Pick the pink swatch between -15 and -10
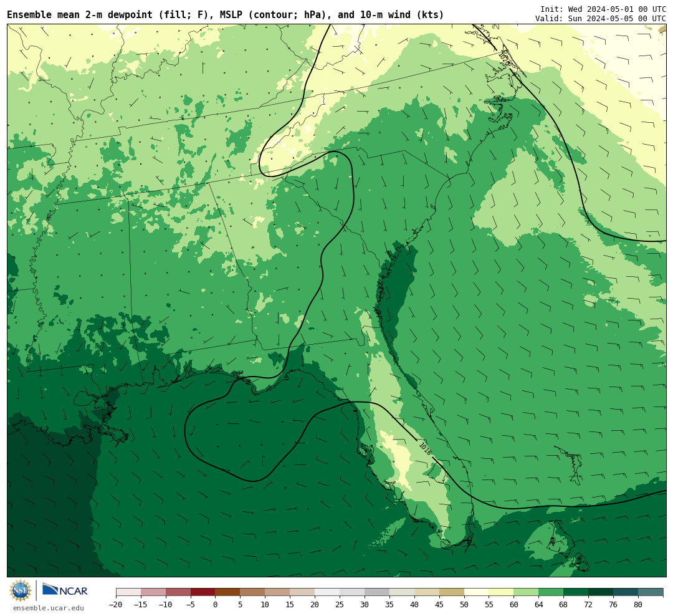The width and height of the screenshot is (673, 616). click(153, 592)
